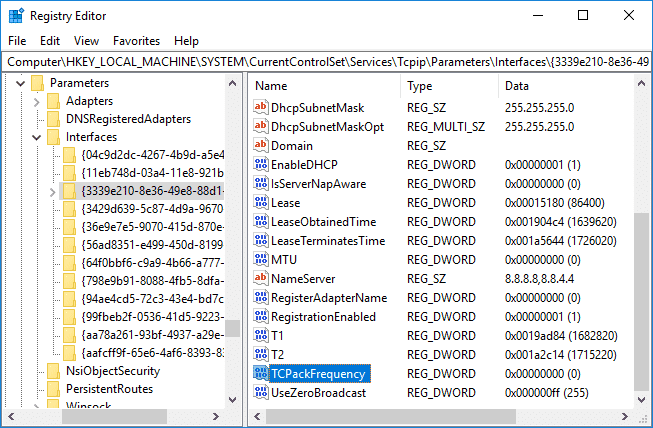The height and width of the screenshot is (428, 653).
Task: Open the Edit menu
Action: coord(50,41)
